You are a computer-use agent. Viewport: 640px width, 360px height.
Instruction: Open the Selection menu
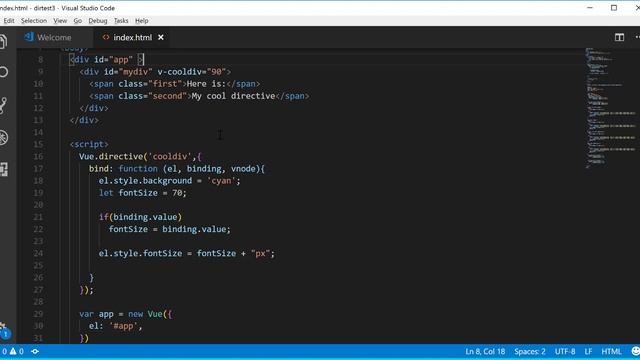[34, 21]
